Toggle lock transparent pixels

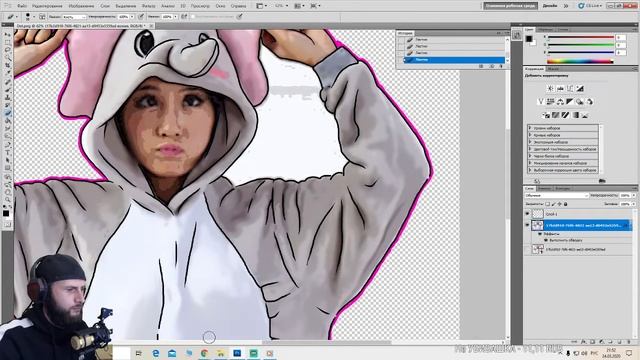[x=548, y=204]
